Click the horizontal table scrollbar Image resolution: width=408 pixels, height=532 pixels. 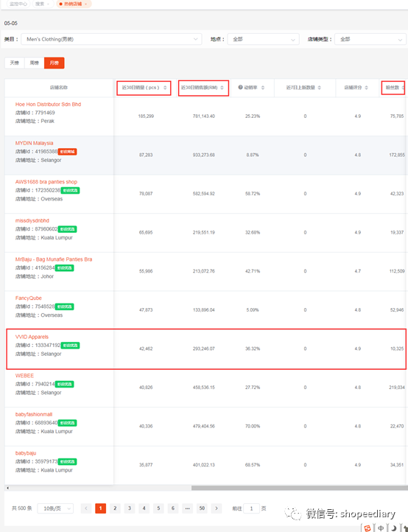300,488
